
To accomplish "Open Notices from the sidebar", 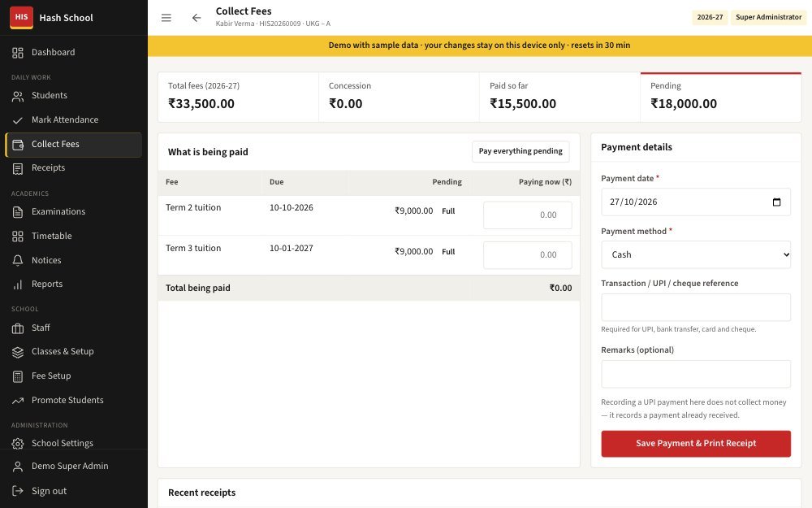I will pos(74,260).
